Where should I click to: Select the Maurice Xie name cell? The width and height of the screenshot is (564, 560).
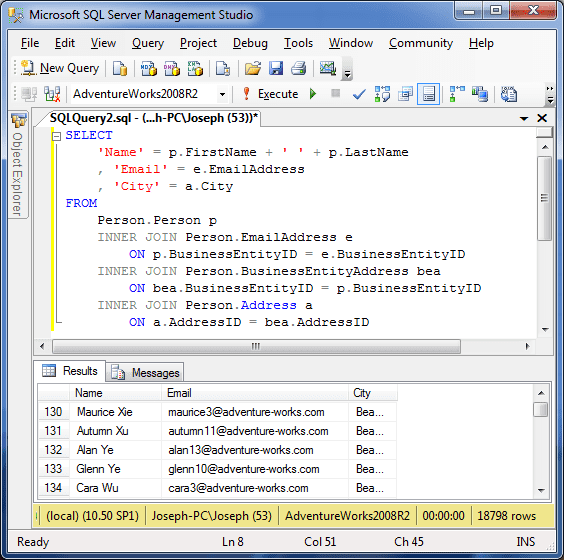pyautogui.click(x=115, y=412)
